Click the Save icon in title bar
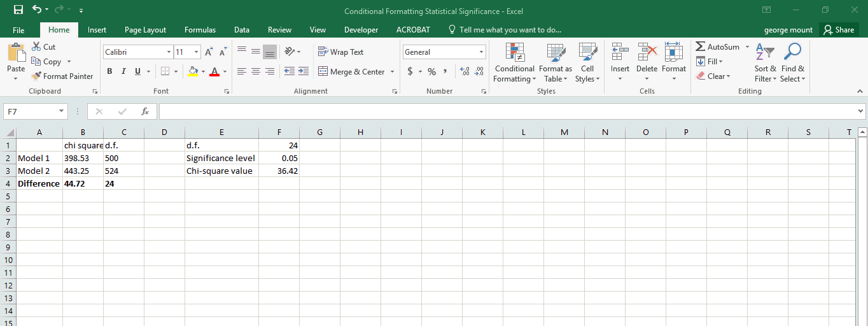Screen dimensions: 868x326 point(18,10)
